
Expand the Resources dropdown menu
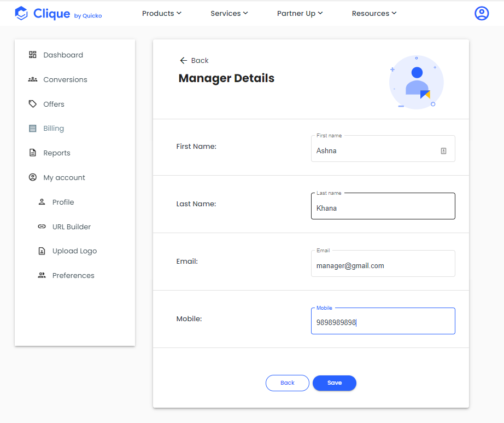point(374,13)
